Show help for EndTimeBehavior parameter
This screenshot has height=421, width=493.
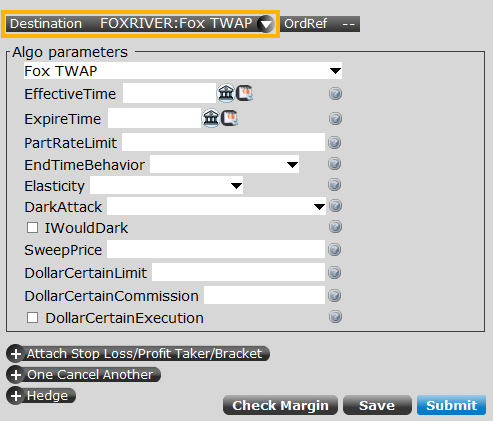[x=335, y=164]
